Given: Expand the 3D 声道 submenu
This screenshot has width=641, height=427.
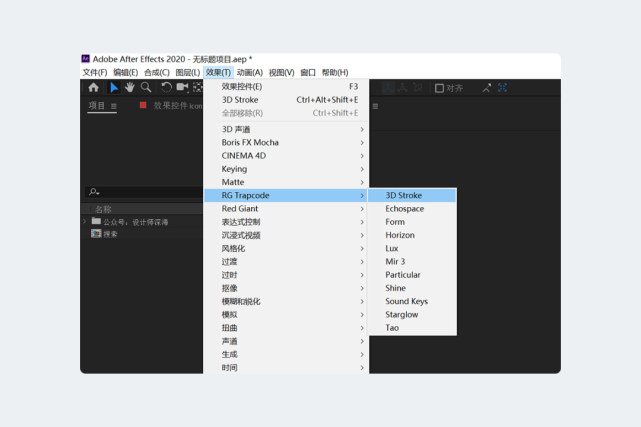Looking at the screenshot, I should pyautogui.click(x=286, y=129).
